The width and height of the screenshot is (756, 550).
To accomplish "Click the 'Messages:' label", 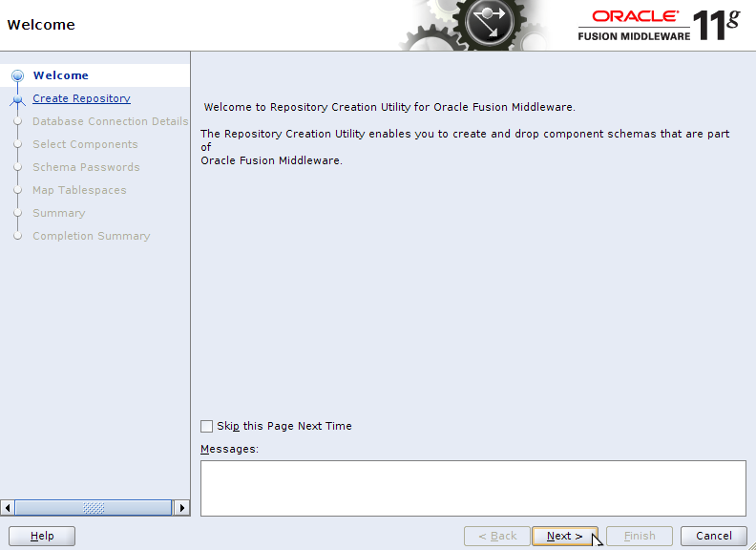I will (229, 449).
